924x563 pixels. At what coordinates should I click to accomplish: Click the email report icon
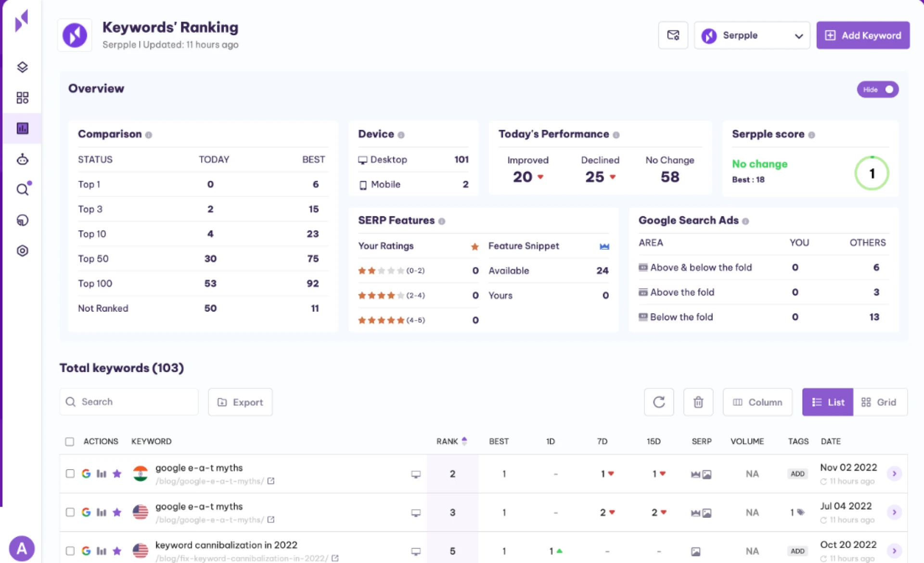[x=673, y=35]
